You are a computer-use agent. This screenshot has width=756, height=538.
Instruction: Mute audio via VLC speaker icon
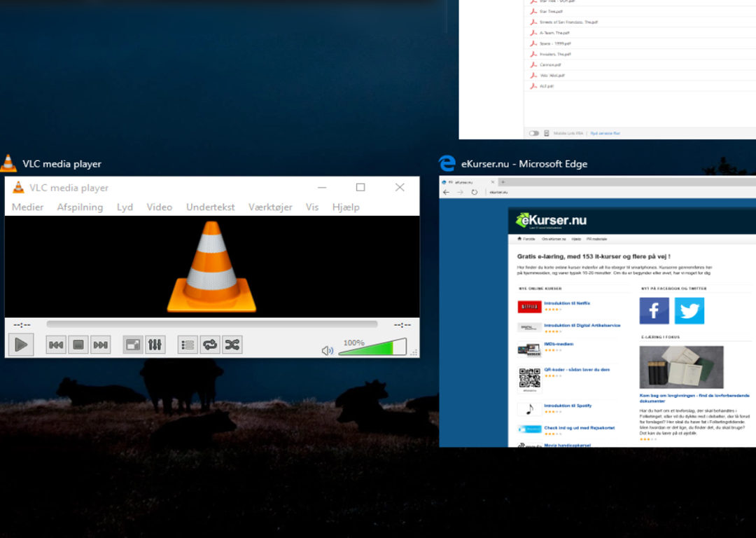tap(327, 350)
